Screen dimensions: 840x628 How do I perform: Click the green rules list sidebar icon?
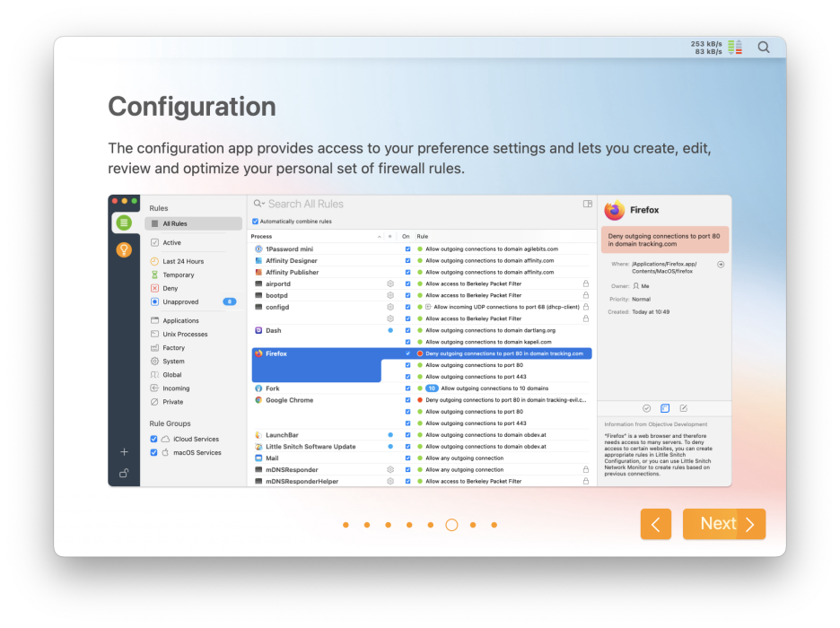[124, 222]
